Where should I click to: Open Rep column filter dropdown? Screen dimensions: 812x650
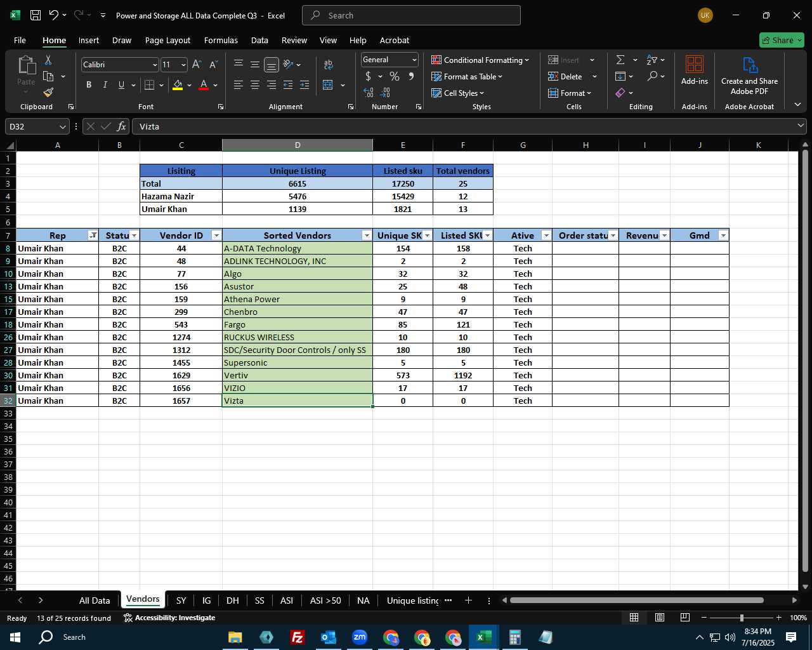tap(93, 235)
